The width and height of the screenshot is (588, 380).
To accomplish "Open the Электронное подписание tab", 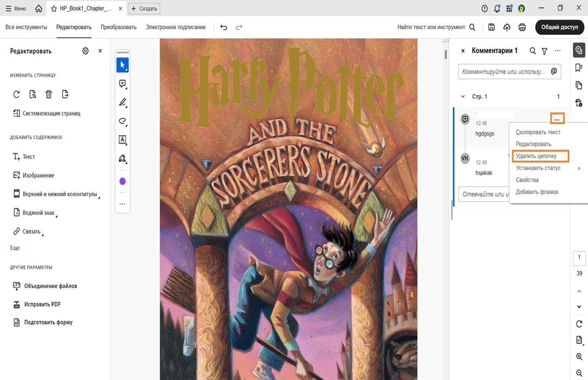I will [x=176, y=27].
